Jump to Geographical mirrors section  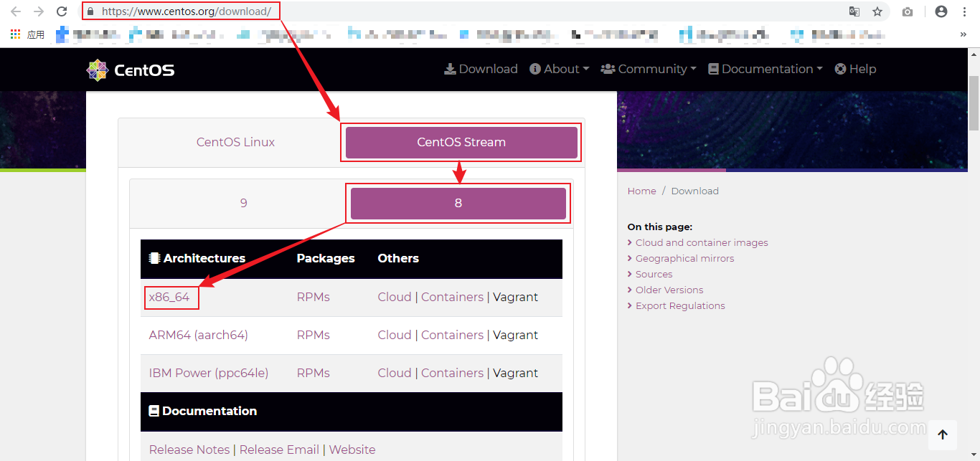point(684,258)
